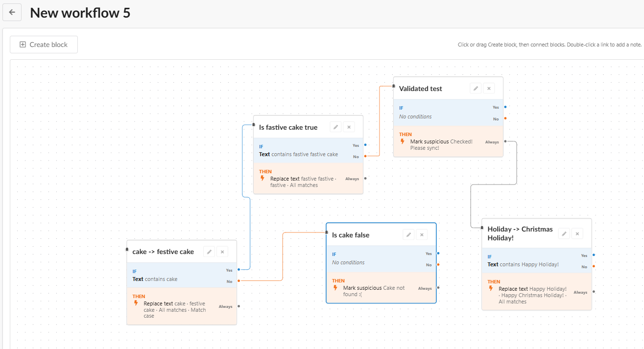
Task: Click 'Replace text cake · festive cake' action
Action: coord(175,310)
